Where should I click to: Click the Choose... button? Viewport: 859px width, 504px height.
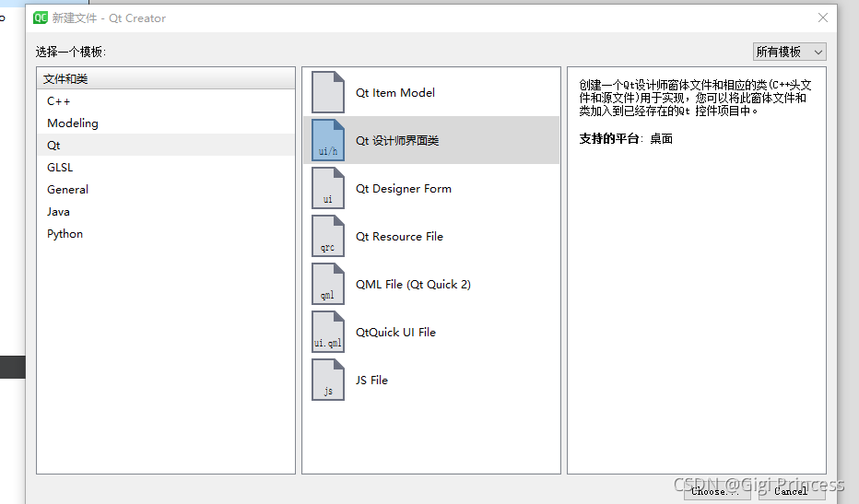pyautogui.click(x=716, y=491)
